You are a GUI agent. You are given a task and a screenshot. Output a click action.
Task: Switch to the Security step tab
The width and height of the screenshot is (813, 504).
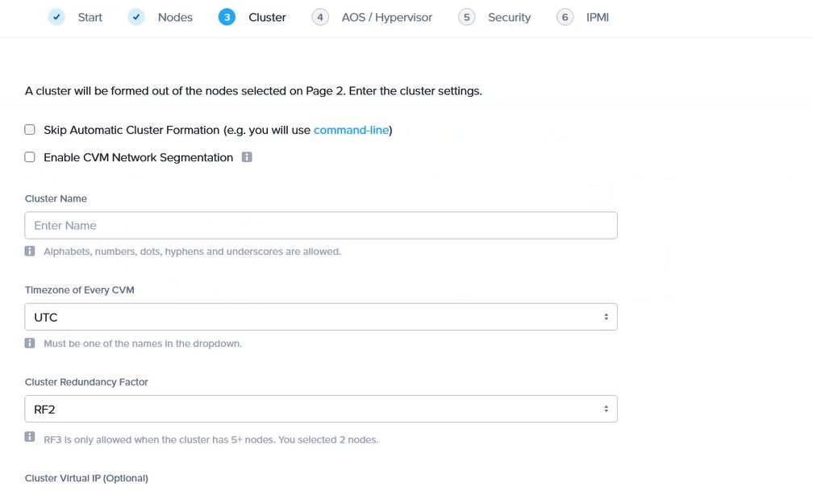point(509,17)
